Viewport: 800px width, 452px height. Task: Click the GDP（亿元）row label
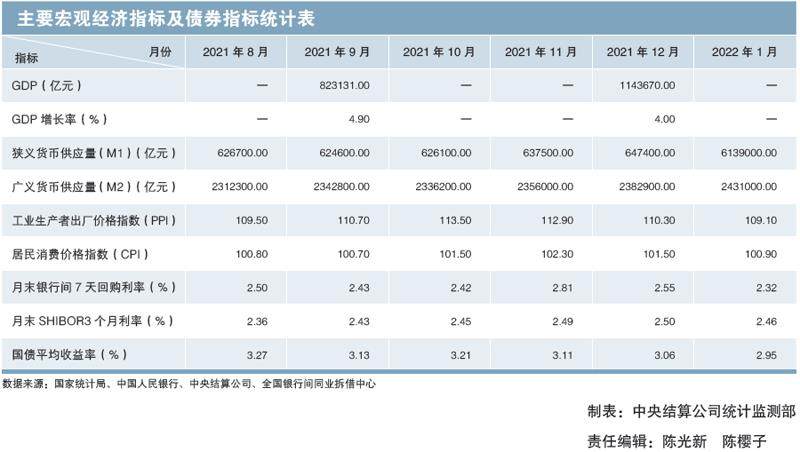click(50, 86)
